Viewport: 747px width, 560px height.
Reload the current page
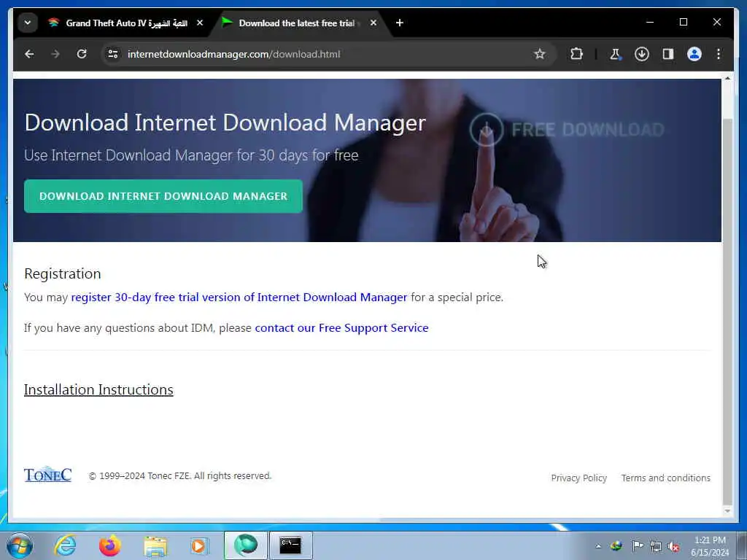coord(82,54)
